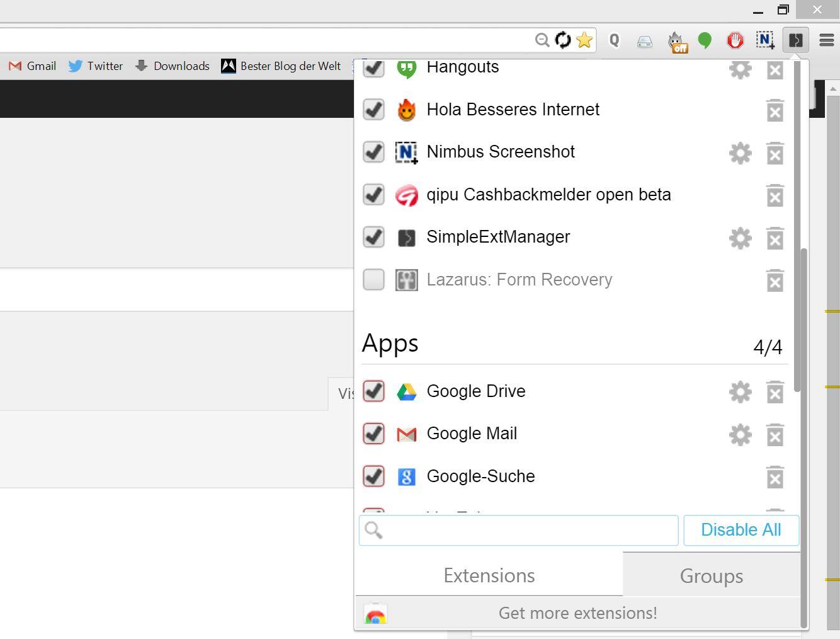Uninstall Nimbus Screenshot using trash icon
Image resolution: width=840 pixels, height=639 pixels.
point(775,153)
